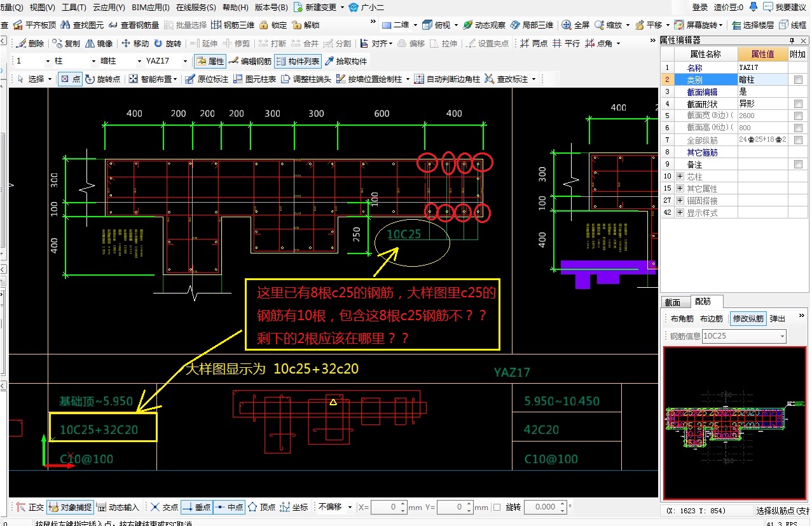Open the 工具(T) menu
The width and height of the screenshot is (812, 526).
[74, 8]
